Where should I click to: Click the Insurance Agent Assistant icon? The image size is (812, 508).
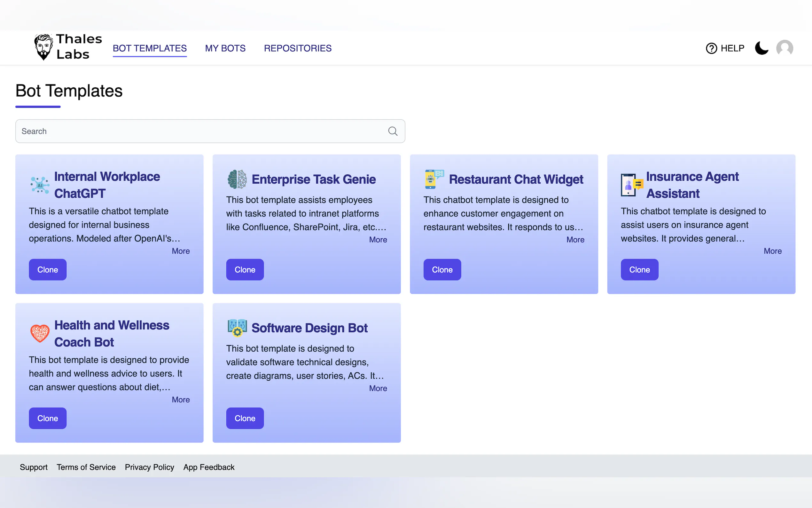pos(631,185)
